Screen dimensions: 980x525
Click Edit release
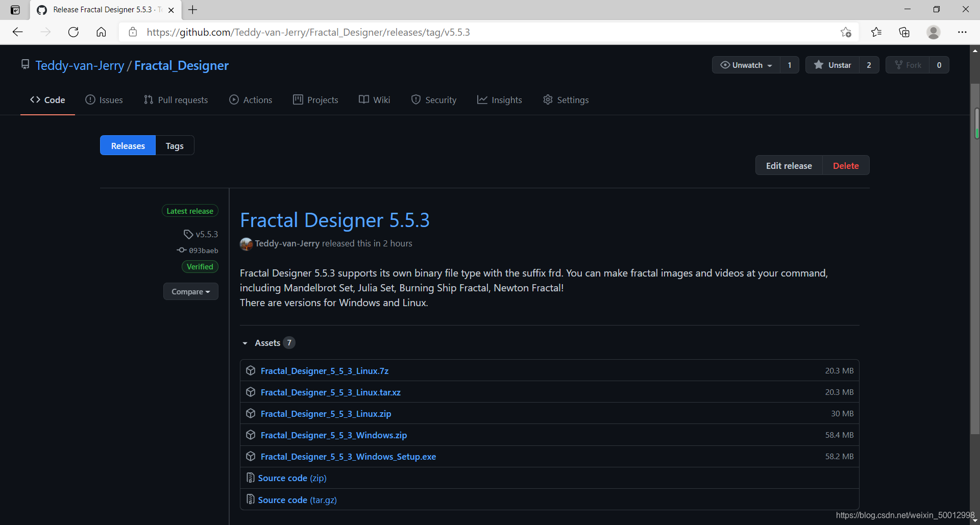click(789, 165)
